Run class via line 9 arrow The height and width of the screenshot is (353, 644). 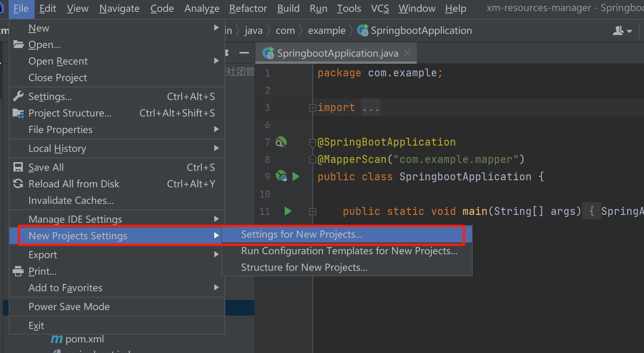[296, 176]
